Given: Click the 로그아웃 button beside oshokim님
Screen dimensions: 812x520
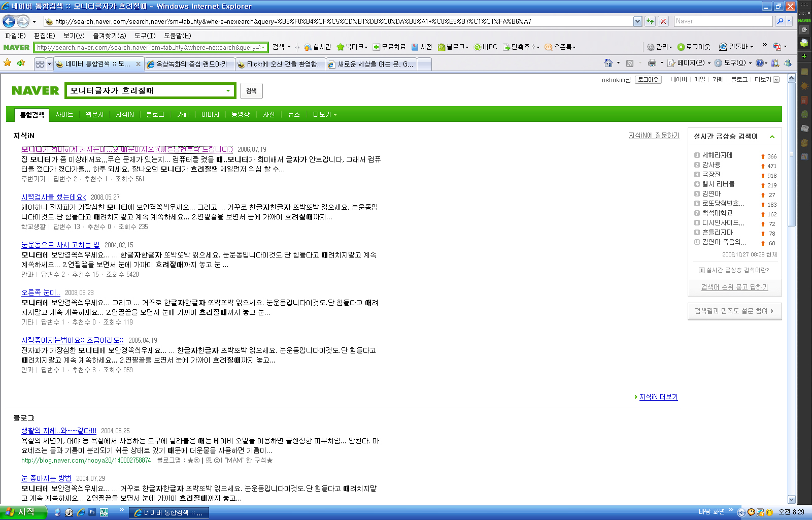Looking at the screenshot, I should click(x=648, y=80).
